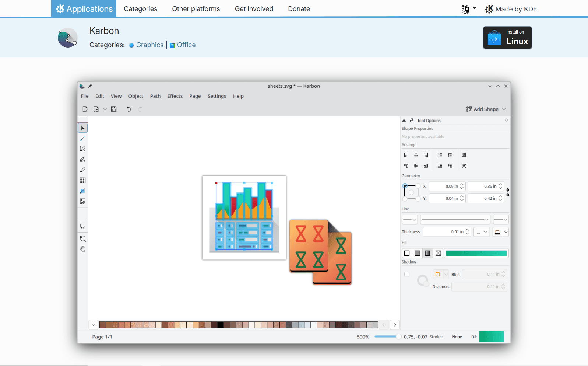The width and height of the screenshot is (588, 366).
Task: Align objects to the top edge in Arrange
Action: click(x=406, y=166)
